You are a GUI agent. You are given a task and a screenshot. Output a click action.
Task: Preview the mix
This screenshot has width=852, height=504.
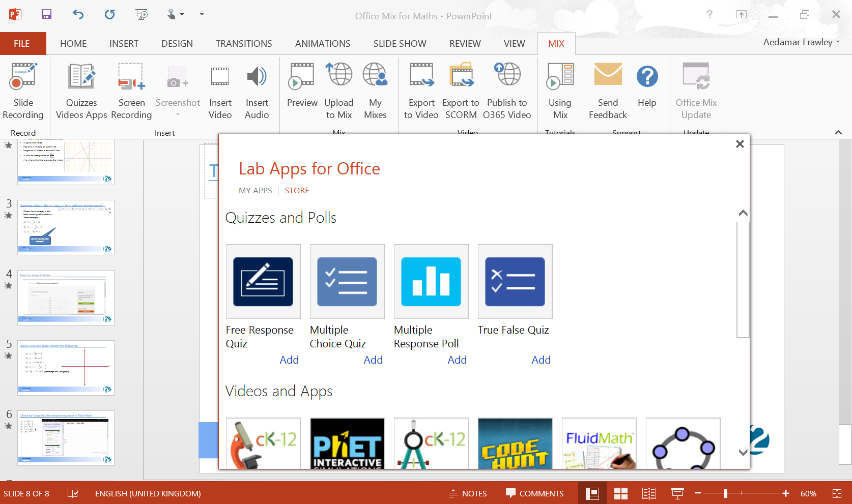(x=302, y=85)
